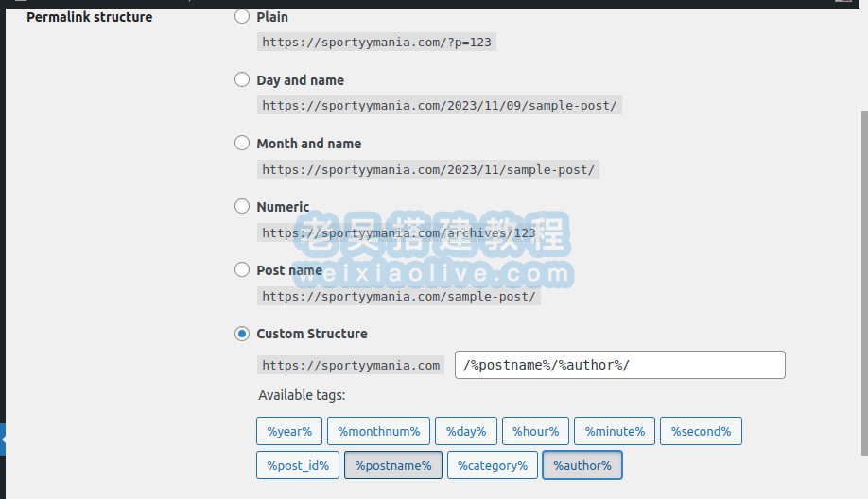Viewport: 868px width, 499px height.
Task: Select the Numeric permalink radio button
Action: pos(242,206)
